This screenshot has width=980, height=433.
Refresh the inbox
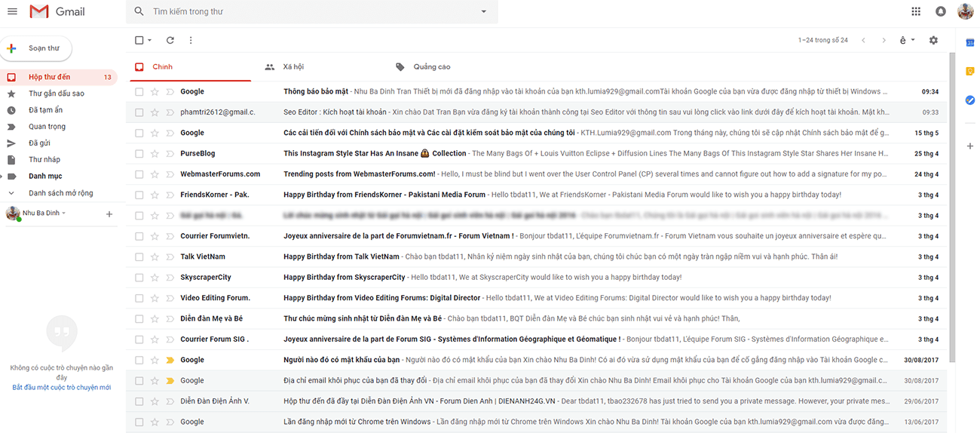click(x=170, y=40)
